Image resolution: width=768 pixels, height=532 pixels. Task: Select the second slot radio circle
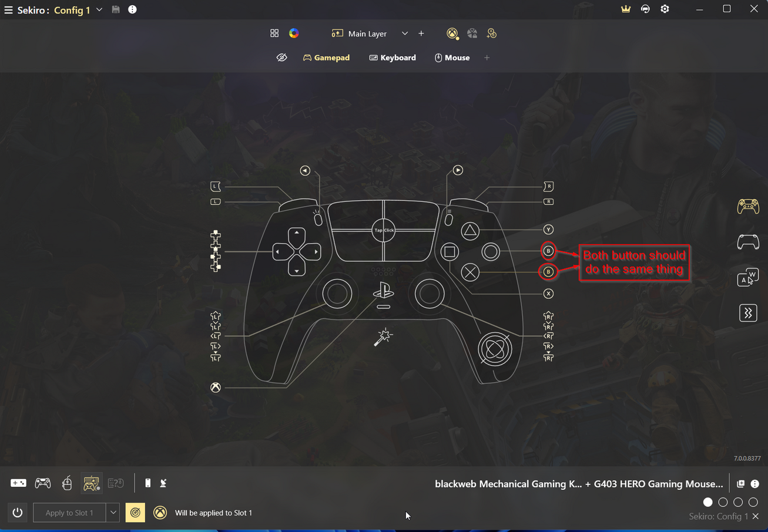pyautogui.click(x=723, y=502)
